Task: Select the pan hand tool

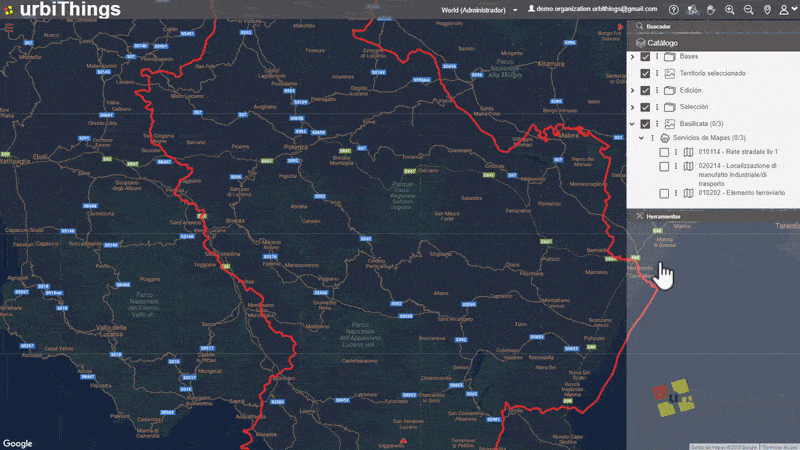Action: [x=711, y=10]
